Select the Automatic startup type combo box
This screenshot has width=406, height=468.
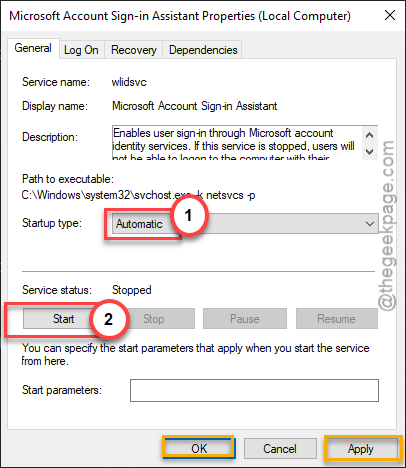245,224
